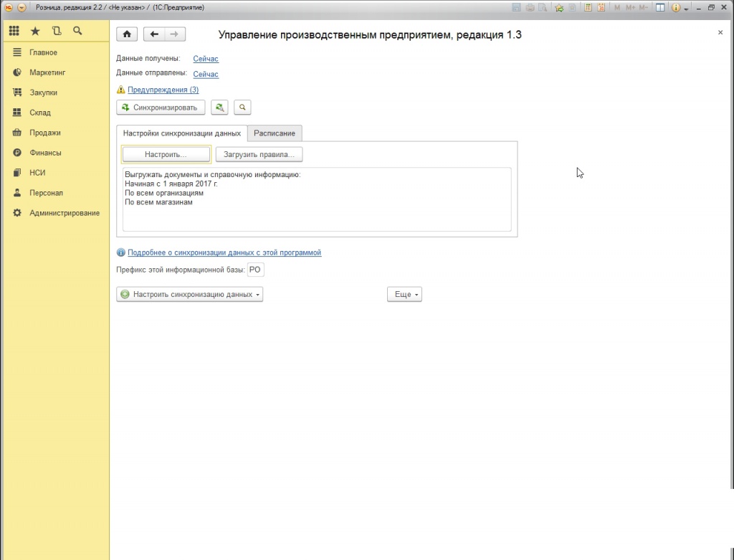Click the search magnifier in the sidebar header
The width and height of the screenshot is (734, 560).
coord(77,32)
